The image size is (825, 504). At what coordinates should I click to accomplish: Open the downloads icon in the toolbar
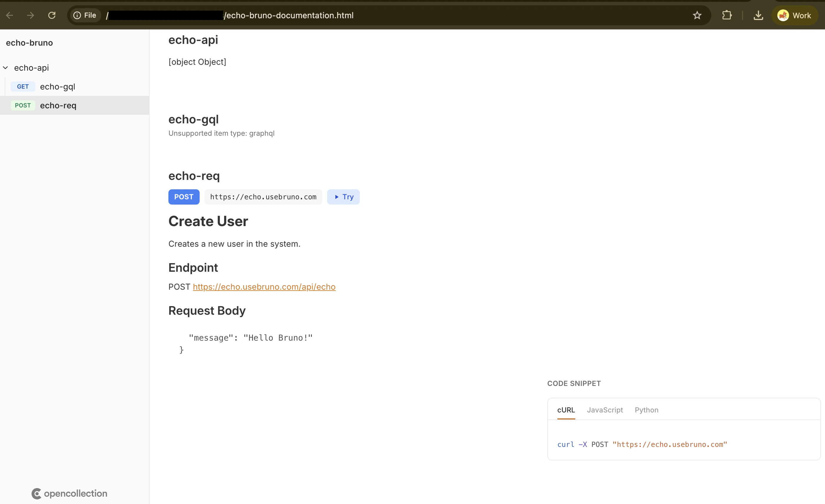[758, 15]
